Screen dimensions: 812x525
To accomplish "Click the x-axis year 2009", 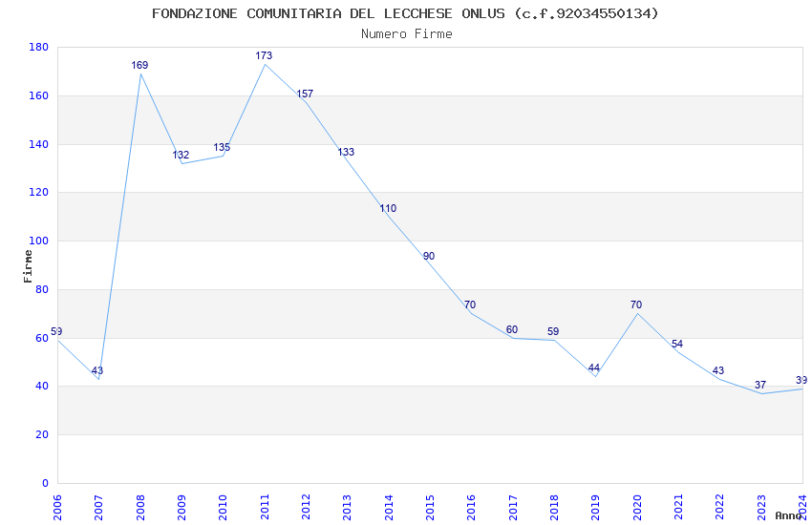I will click(x=182, y=508).
